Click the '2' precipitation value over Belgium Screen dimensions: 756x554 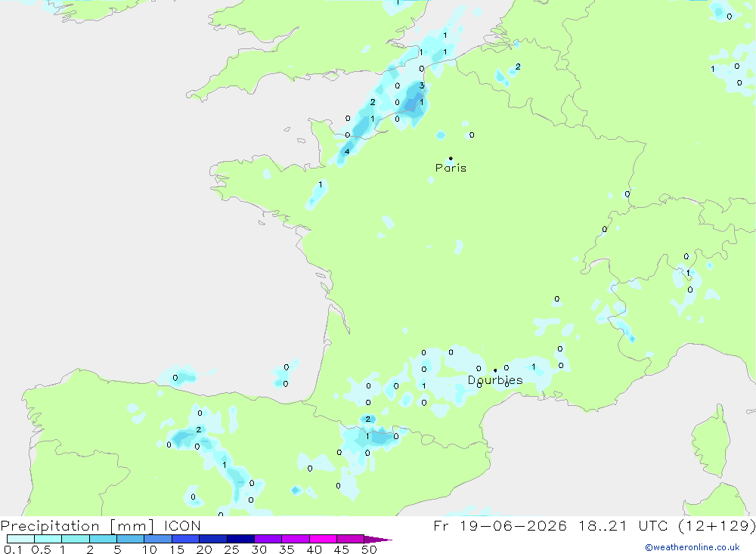[518, 67]
